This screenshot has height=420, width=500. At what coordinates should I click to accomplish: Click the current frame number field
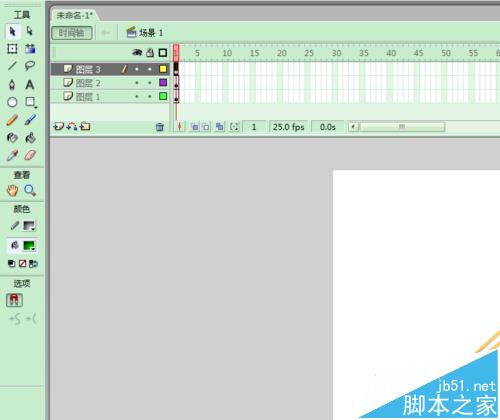click(x=254, y=127)
